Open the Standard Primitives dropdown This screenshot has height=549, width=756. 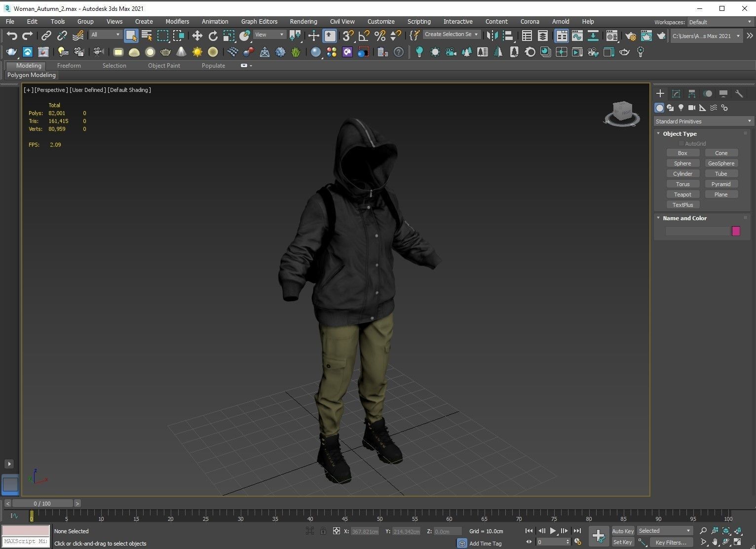(x=703, y=121)
